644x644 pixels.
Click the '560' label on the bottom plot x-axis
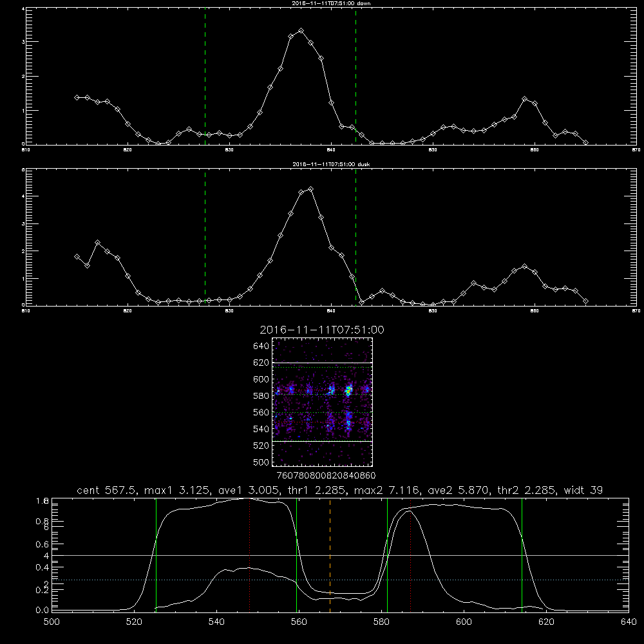(x=299, y=622)
